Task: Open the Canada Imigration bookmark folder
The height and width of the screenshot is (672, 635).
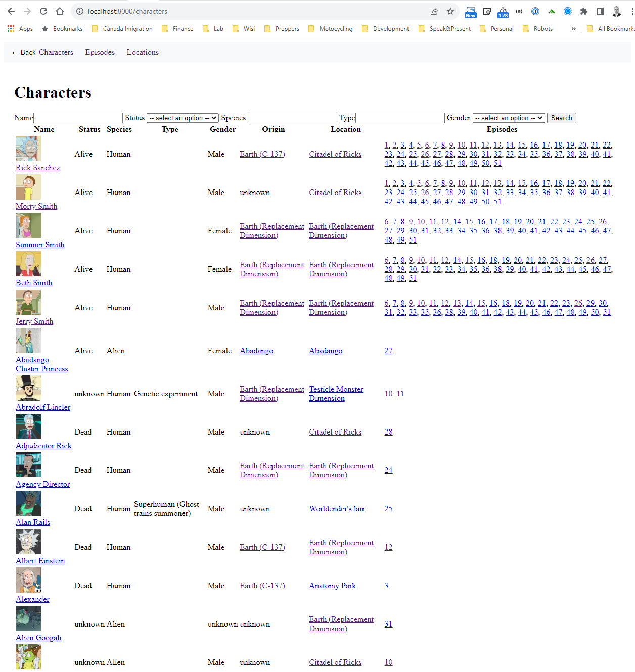Action: pyautogui.click(x=122, y=29)
